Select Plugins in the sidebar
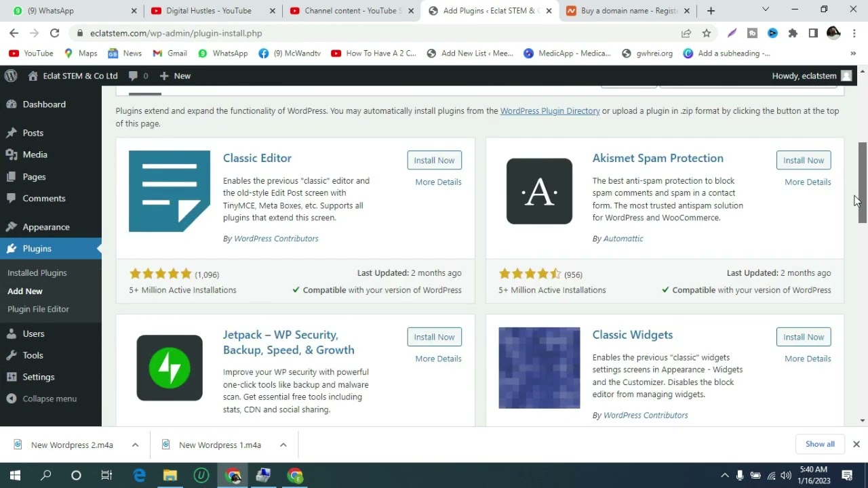 click(51, 249)
